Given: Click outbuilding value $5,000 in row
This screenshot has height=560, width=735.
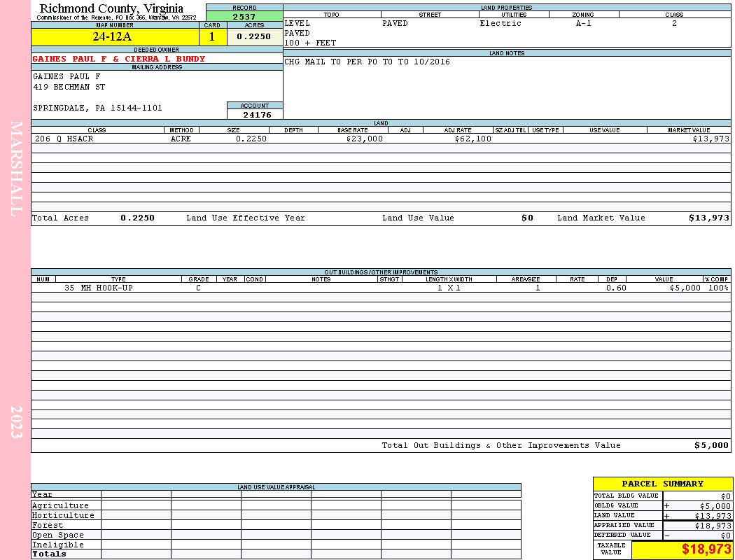Looking at the screenshot, I should [x=685, y=288].
